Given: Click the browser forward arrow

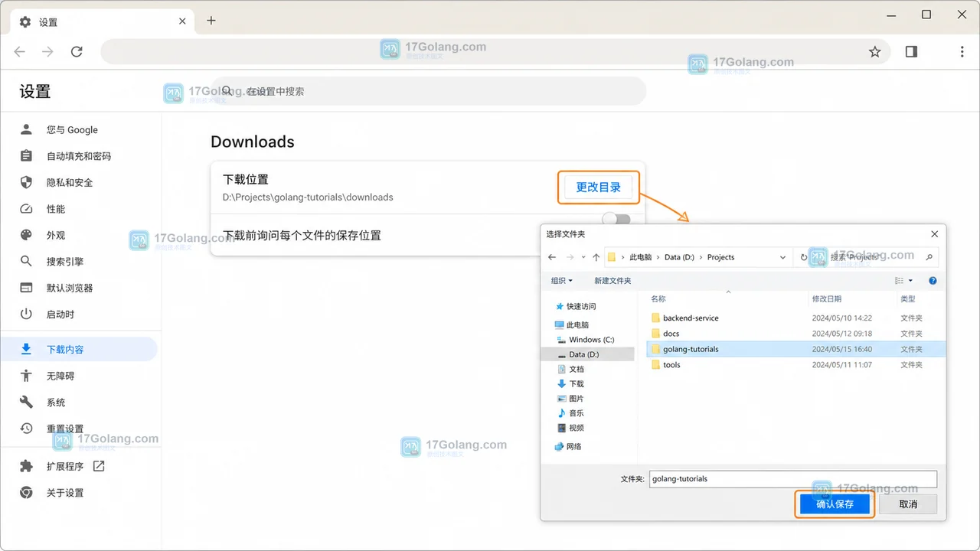Looking at the screenshot, I should (48, 51).
